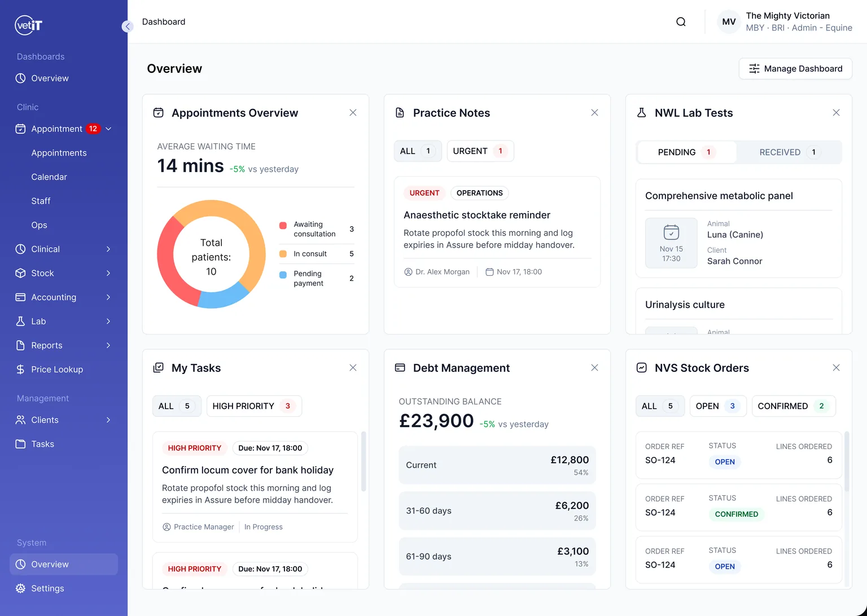Viewport: 867px width, 616px height.
Task: Close the Appointments Overview widget
Action: point(353,113)
